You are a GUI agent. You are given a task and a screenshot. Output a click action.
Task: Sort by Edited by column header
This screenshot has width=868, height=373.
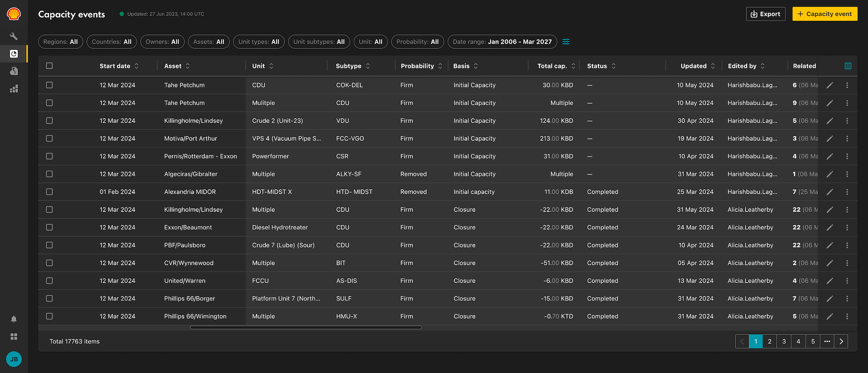point(746,66)
